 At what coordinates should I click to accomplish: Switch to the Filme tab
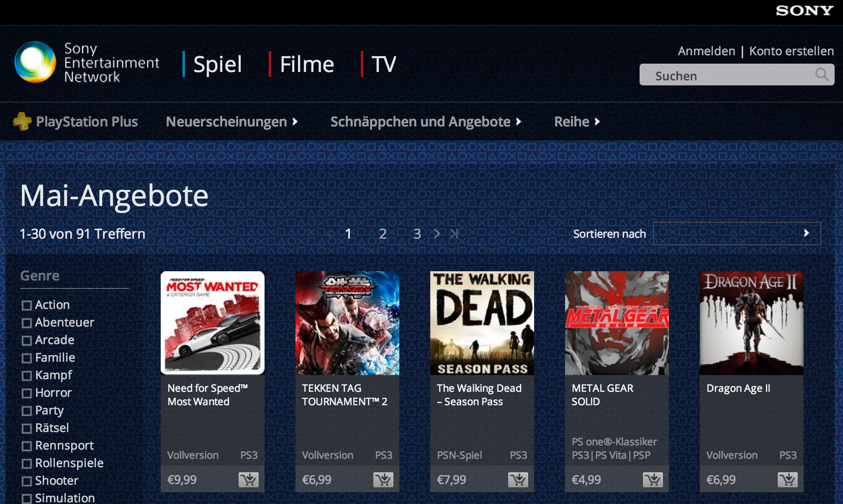(x=307, y=64)
